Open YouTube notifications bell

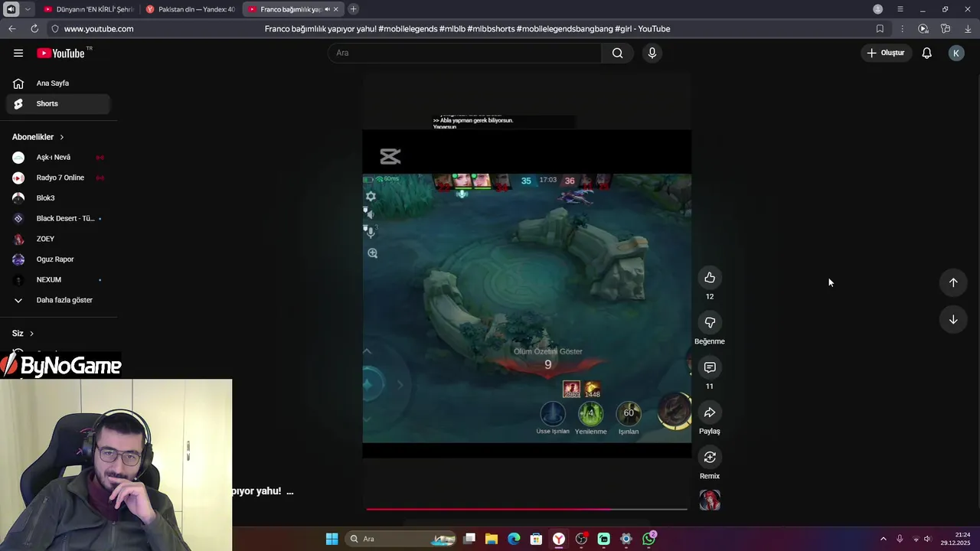point(927,53)
